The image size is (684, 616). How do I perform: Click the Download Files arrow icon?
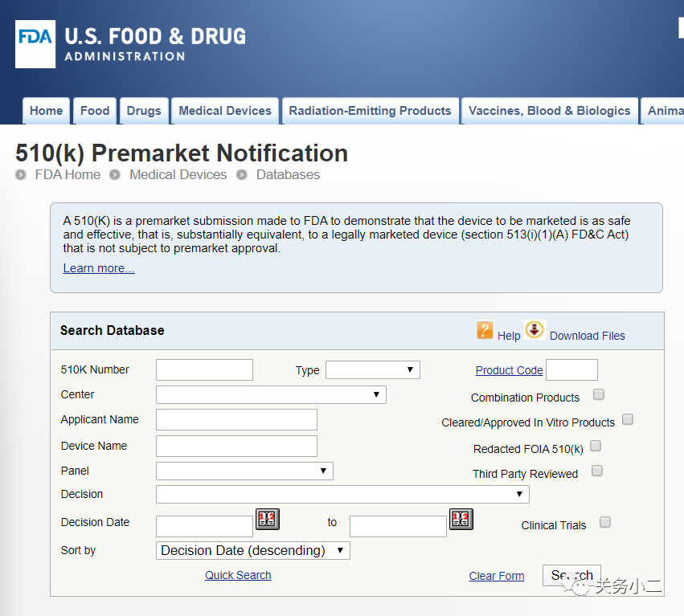(x=535, y=330)
